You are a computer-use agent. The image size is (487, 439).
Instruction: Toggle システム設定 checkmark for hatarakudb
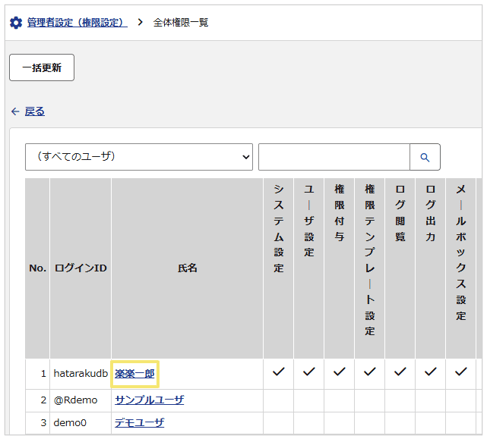coord(279,372)
